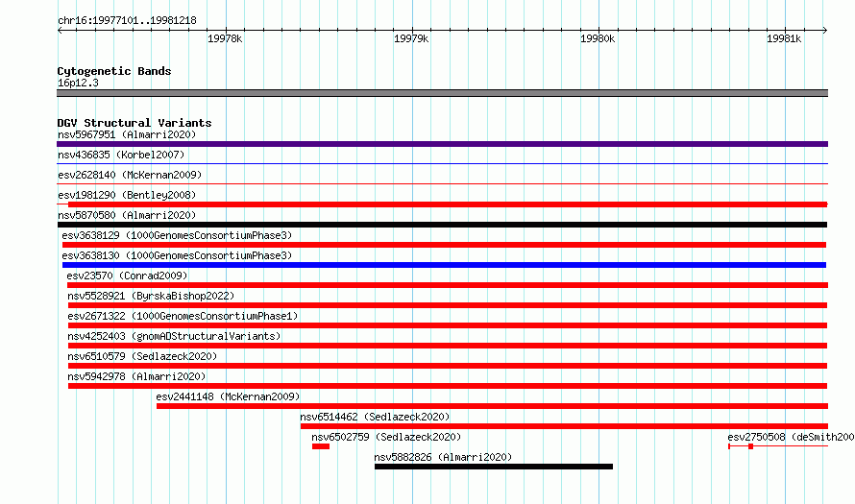855x504 pixels.
Task: Click the 19980k ruler label
Action: pos(598,38)
